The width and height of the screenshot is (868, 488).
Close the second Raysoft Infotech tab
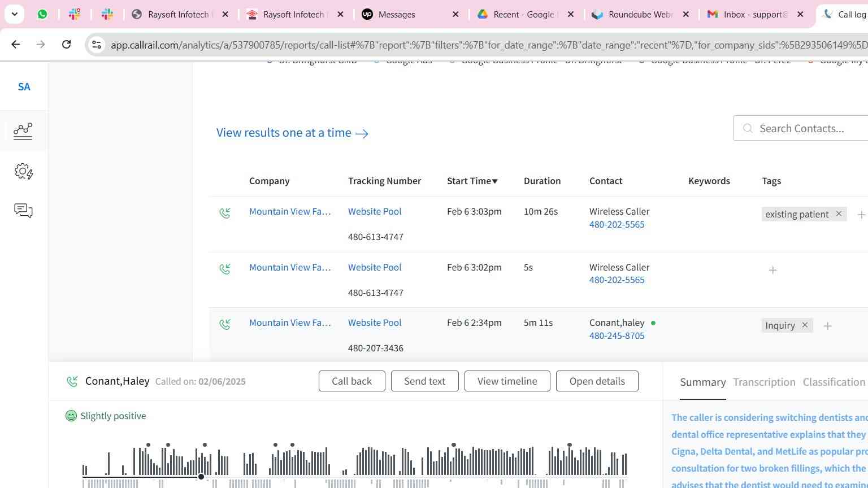coord(340,14)
